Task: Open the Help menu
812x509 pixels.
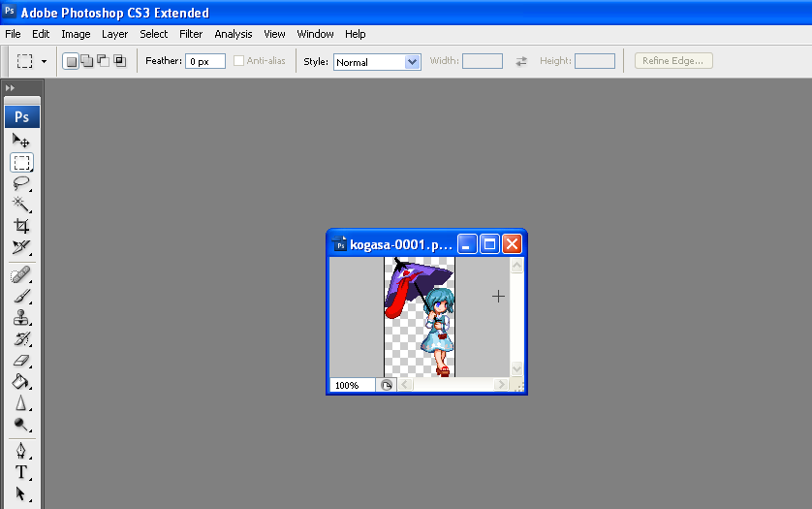Action: 356,34
